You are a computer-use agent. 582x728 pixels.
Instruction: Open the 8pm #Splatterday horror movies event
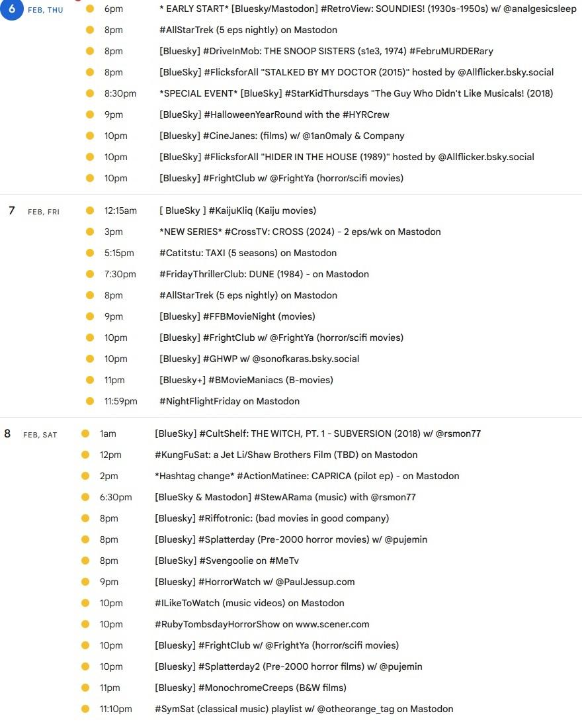point(291,539)
